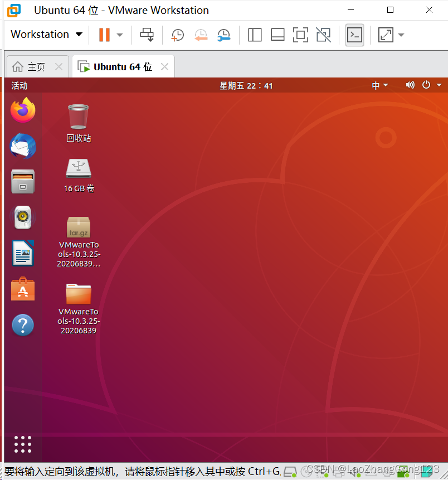Pause the virtual machine with the orange button

(x=104, y=35)
